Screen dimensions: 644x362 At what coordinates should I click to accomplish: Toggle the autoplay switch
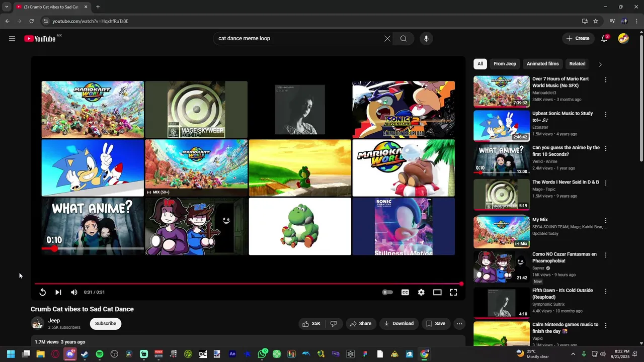387,292
